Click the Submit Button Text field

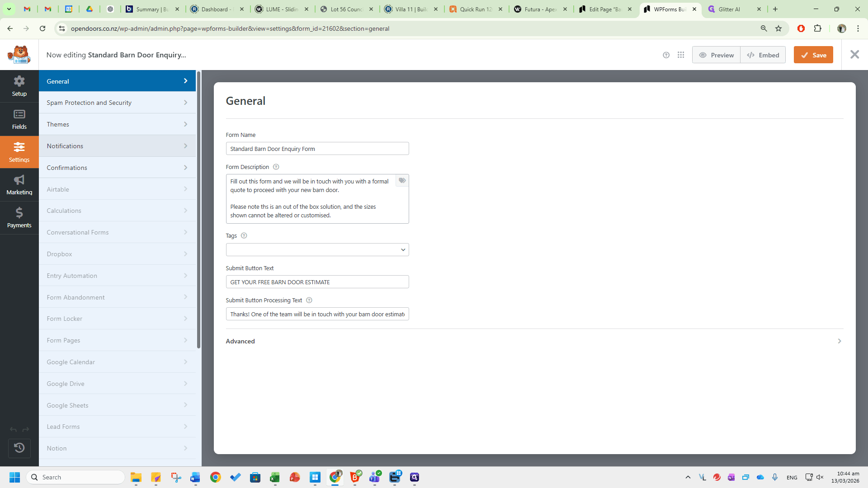pos(317,282)
